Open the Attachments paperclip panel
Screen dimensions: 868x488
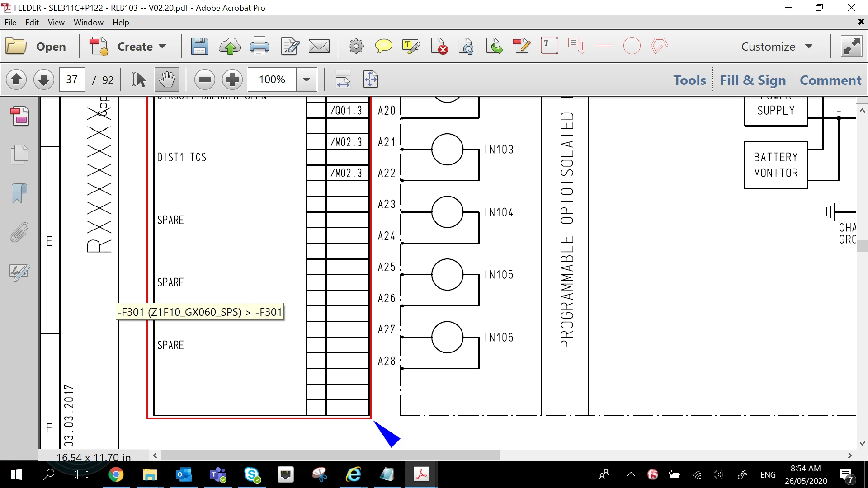[x=19, y=232]
